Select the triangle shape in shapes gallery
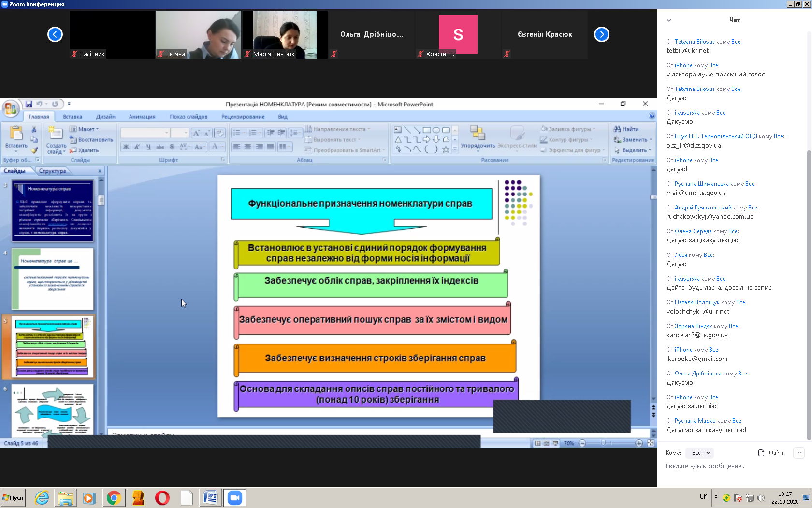The height and width of the screenshot is (508, 812). [x=398, y=140]
